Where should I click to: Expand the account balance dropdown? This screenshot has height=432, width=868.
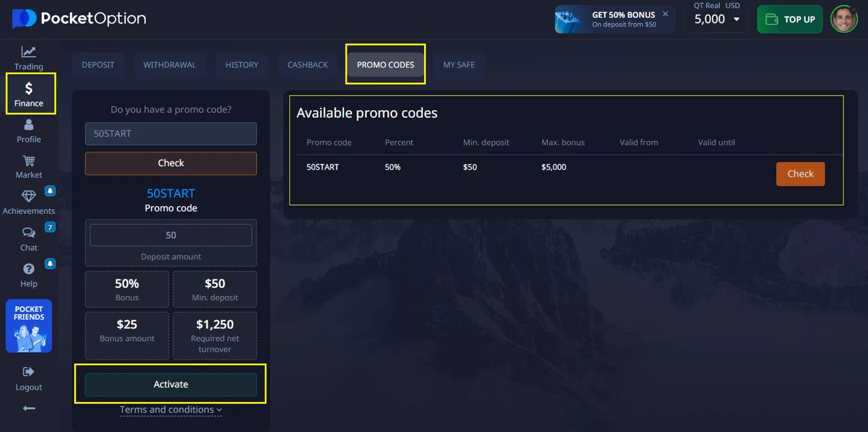coord(736,20)
